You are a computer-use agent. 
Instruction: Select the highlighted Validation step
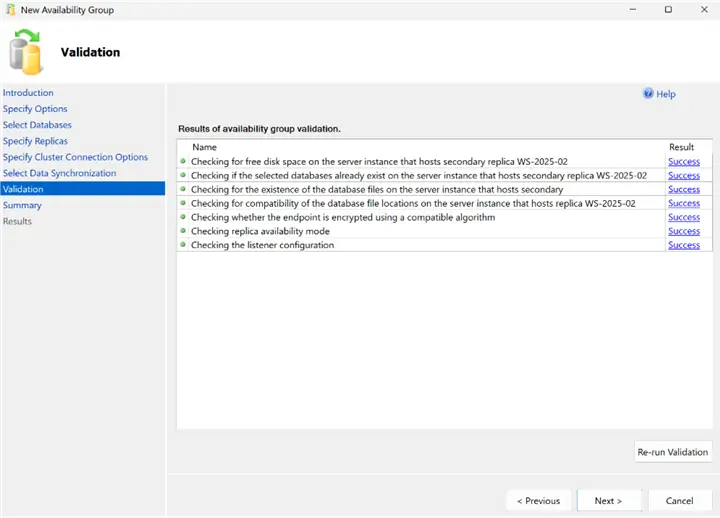pos(83,189)
